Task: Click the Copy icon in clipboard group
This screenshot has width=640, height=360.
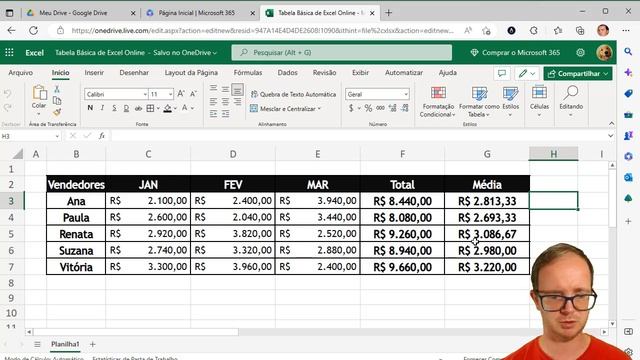Action: pyautogui.click(x=57, y=100)
